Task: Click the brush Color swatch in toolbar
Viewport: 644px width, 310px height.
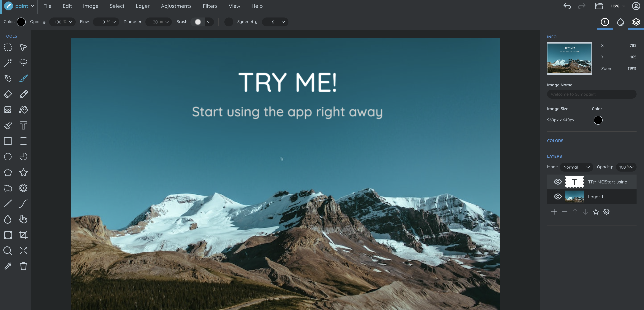Action: coord(21,22)
